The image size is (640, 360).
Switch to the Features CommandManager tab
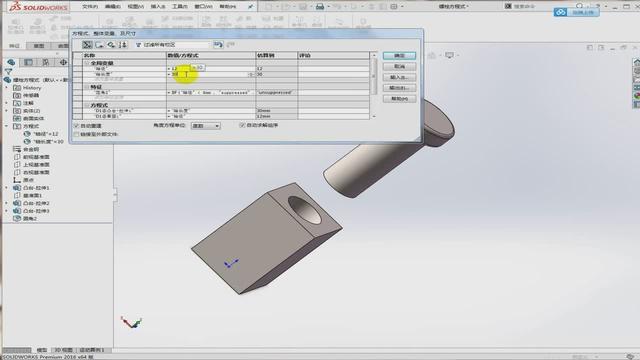point(14,46)
